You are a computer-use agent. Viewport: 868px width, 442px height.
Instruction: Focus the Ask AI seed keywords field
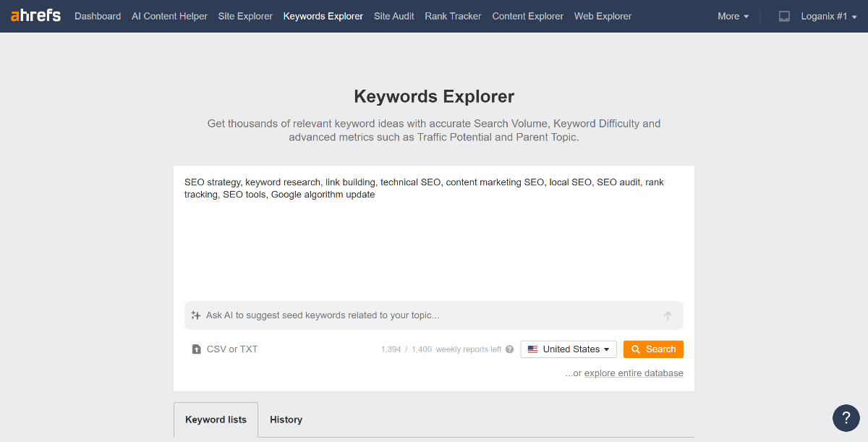(x=434, y=315)
